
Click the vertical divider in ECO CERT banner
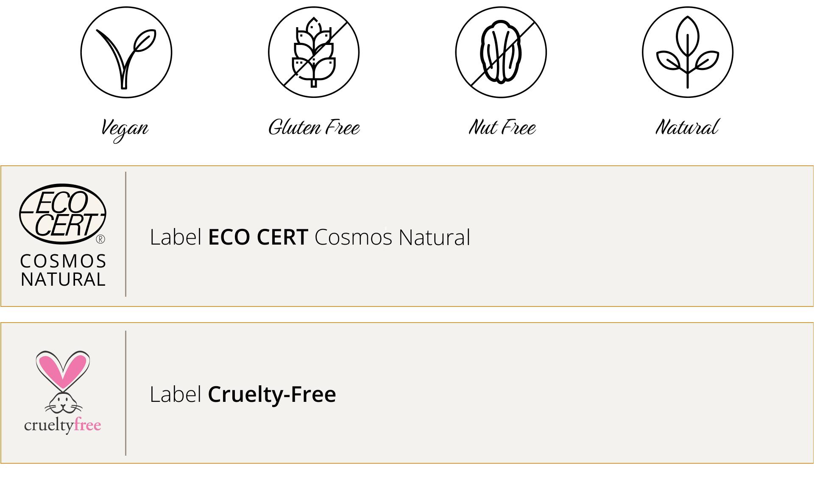pyautogui.click(x=125, y=234)
